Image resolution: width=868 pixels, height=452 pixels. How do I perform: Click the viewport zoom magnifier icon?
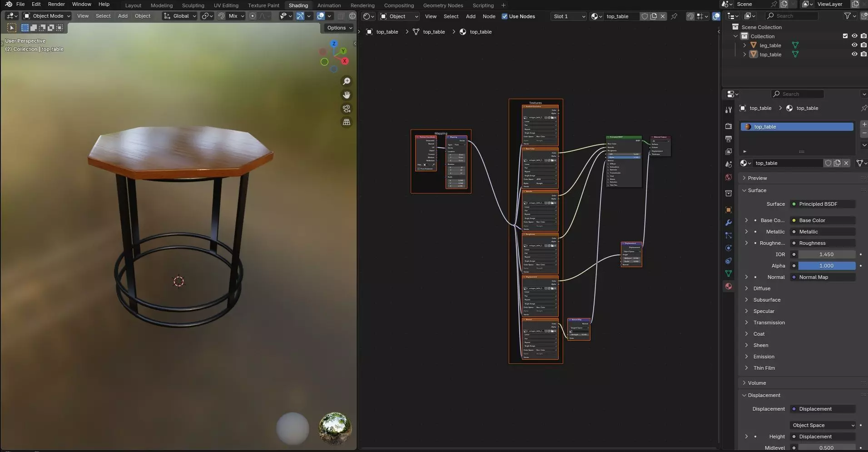[x=347, y=81]
